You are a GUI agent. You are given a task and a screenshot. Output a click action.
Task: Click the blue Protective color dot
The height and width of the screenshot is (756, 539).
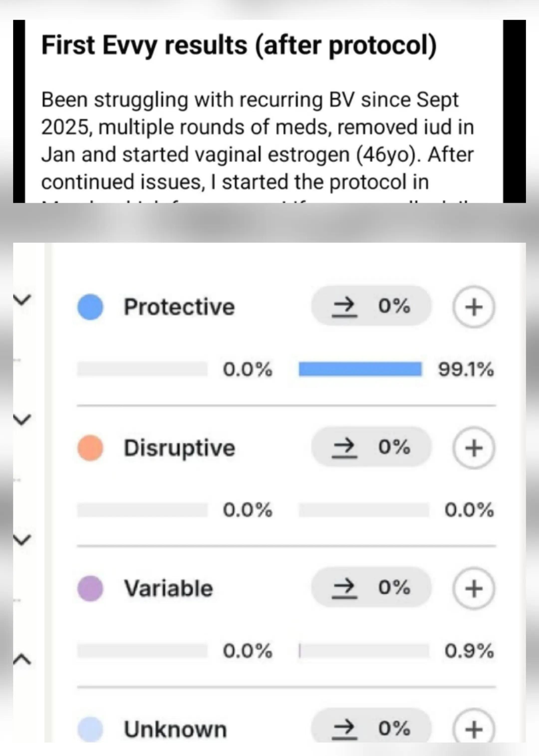[90, 307]
